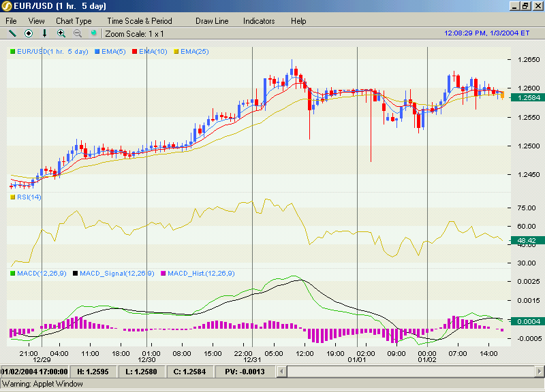Click the RSI(14) legend label
This screenshot has width=545, height=392.
(x=29, y=197)
